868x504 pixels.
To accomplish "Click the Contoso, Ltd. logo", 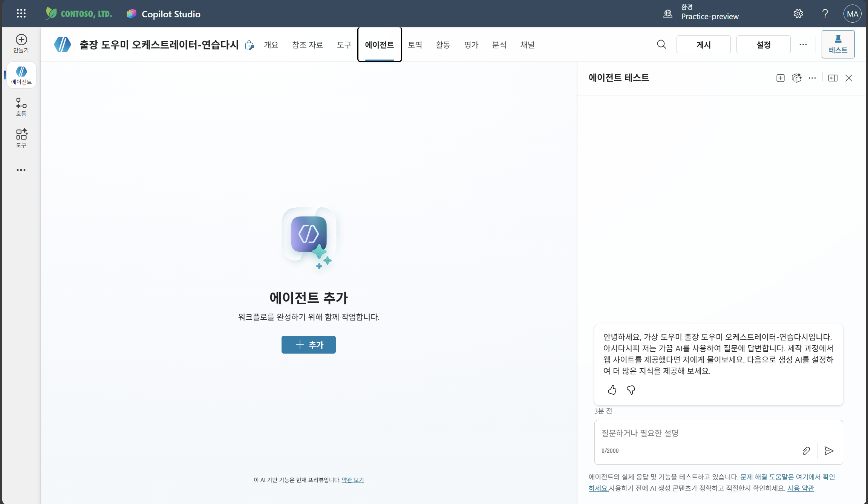I will tap(79, 14).
